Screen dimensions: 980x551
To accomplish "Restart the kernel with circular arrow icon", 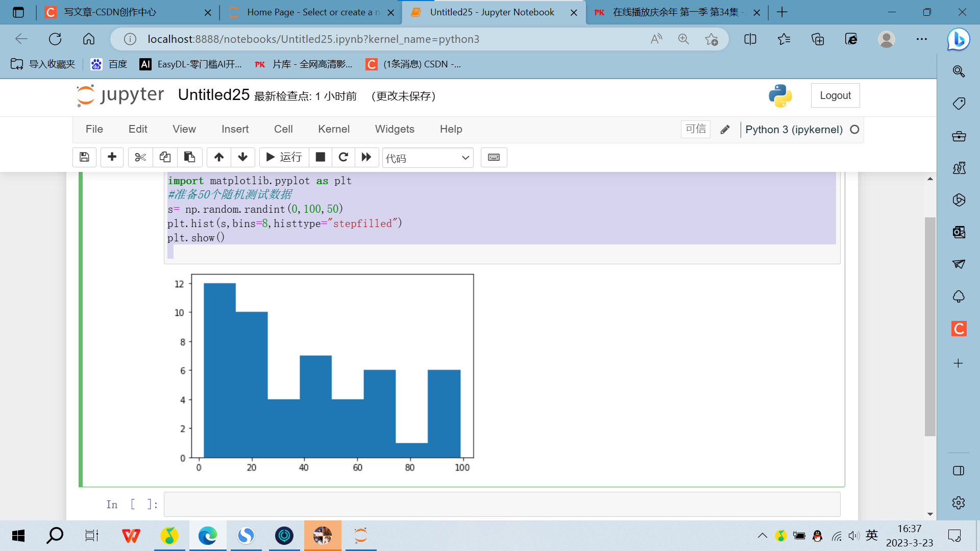I will [x=343, y=157].
